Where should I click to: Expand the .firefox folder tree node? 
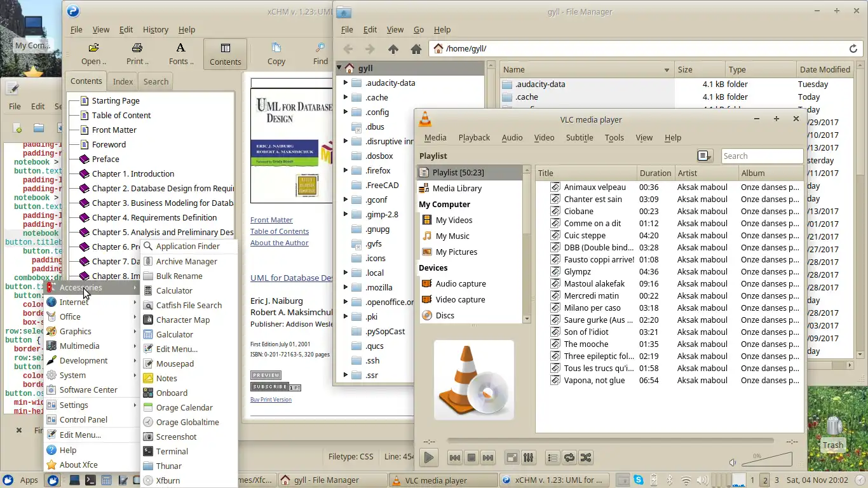pos(346,170)
